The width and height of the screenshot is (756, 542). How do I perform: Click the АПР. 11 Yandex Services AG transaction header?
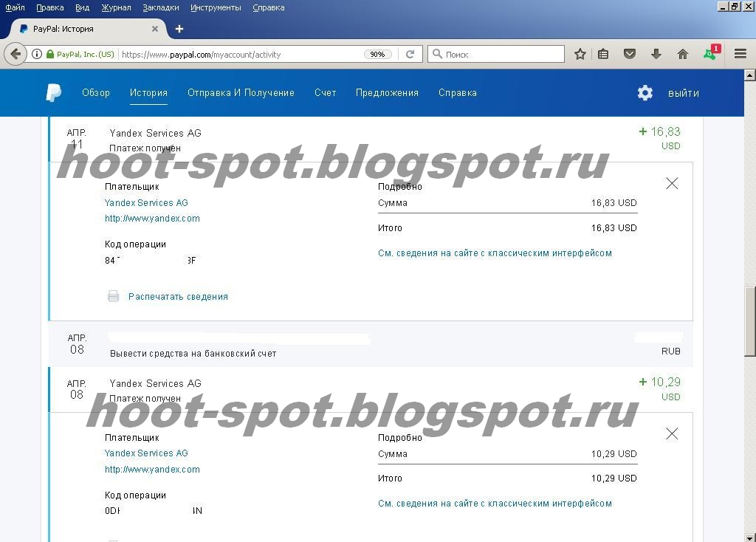point(371,139)
